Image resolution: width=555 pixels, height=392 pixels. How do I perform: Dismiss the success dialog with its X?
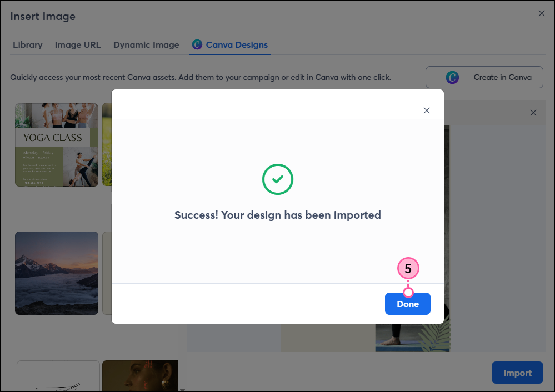(427, 110)
